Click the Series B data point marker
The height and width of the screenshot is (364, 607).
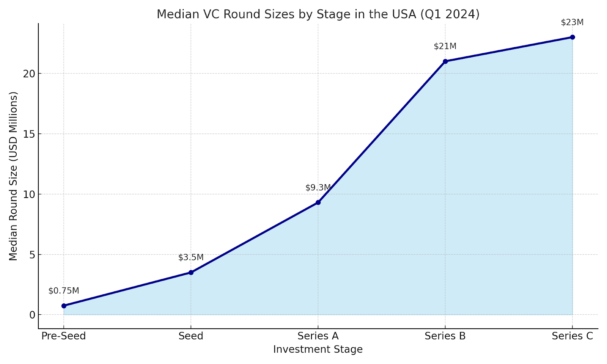tap(445, 61)
